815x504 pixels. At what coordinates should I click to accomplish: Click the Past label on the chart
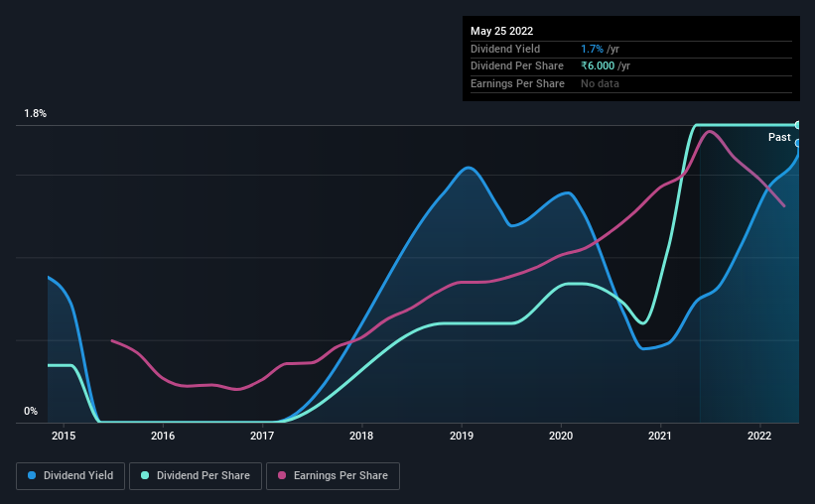[779, 137]
